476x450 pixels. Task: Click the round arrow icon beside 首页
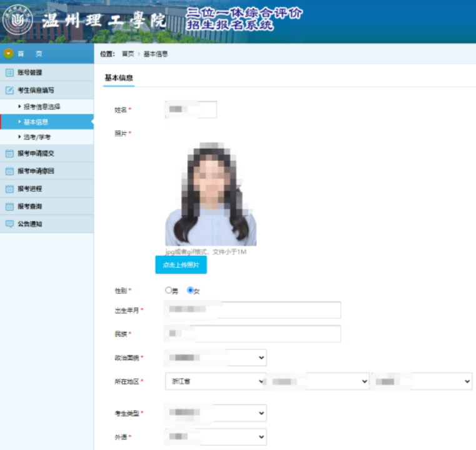click(9, 54)
